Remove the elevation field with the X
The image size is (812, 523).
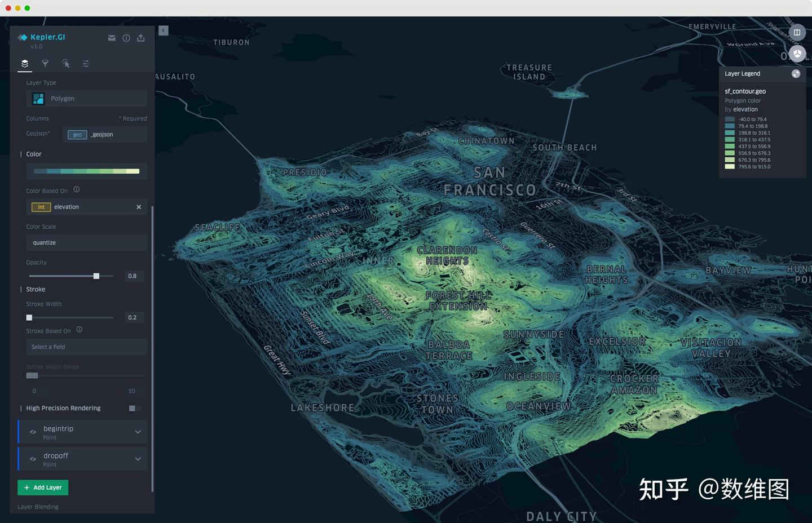point(138,207)
